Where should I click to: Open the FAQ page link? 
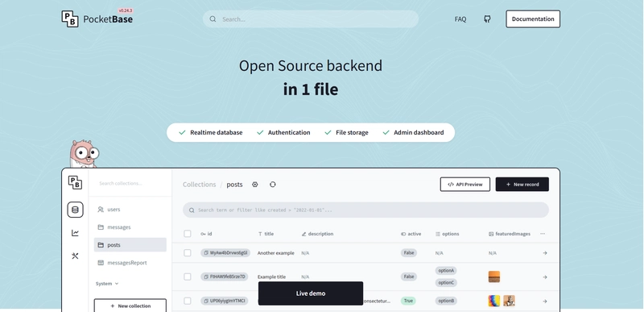coord(460,19)
